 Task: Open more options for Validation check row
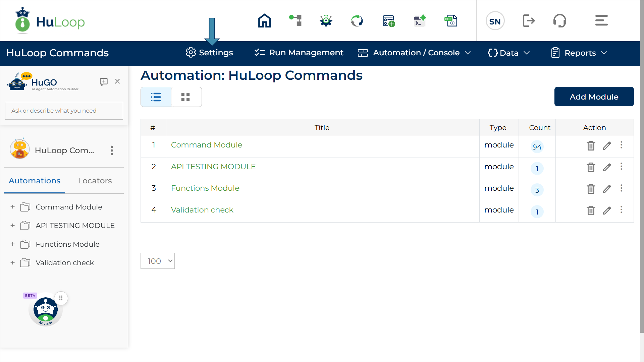(621, 210)
